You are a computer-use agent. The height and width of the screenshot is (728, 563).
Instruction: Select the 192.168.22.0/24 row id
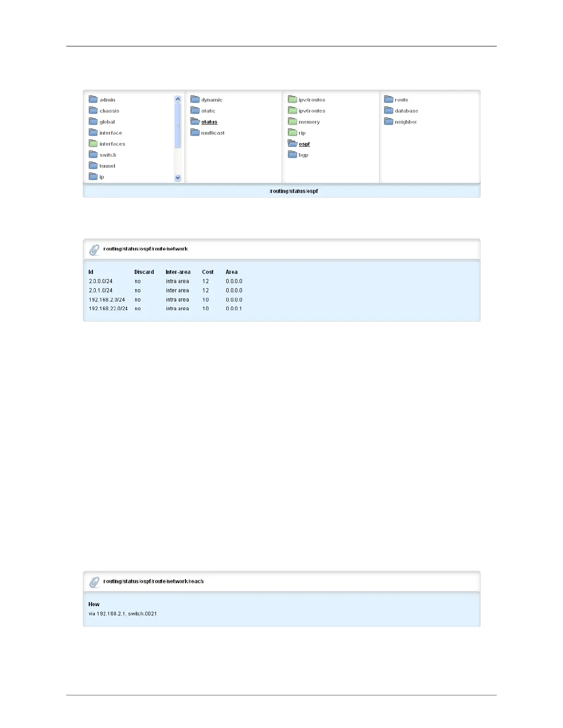pos(108,308)
